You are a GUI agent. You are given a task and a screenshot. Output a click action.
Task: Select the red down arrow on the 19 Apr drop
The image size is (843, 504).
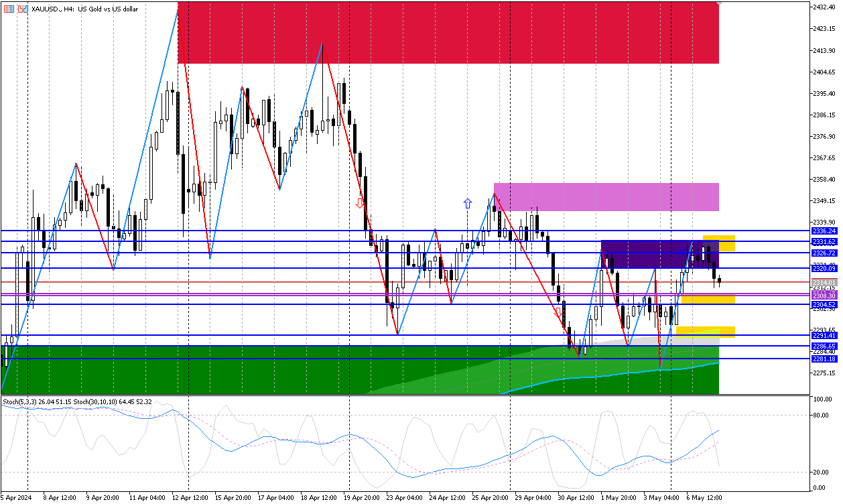[360, 203]
